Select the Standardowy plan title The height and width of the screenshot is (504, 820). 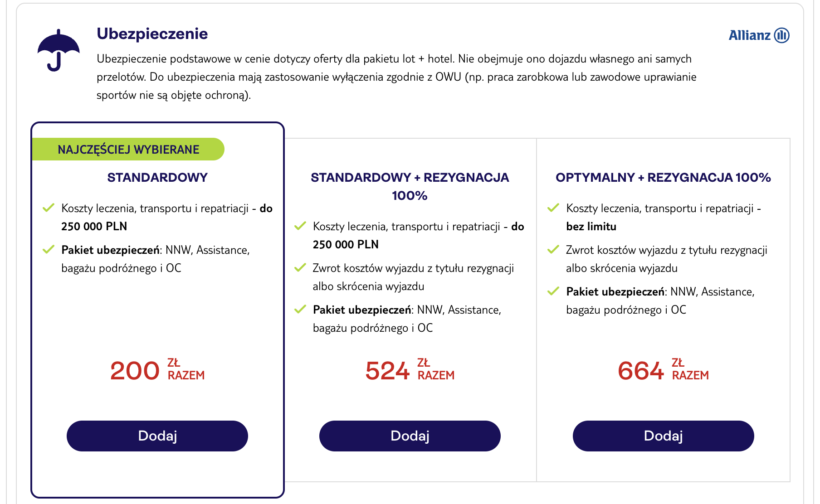coord(157,177)
